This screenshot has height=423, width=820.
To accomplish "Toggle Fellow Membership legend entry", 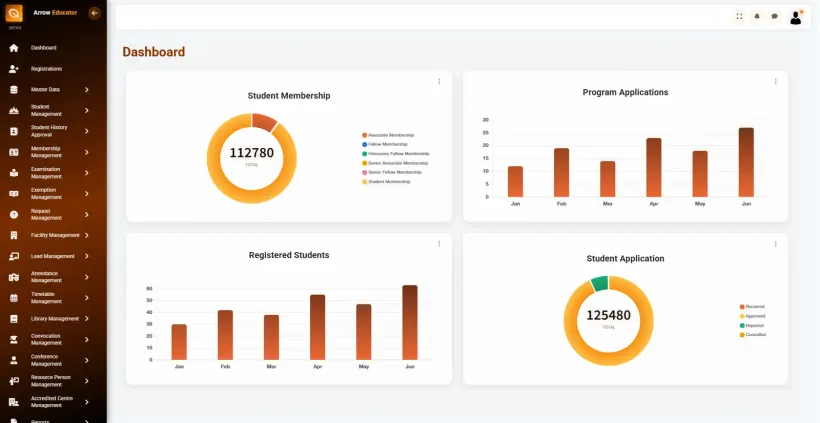I will coord(385,144).
